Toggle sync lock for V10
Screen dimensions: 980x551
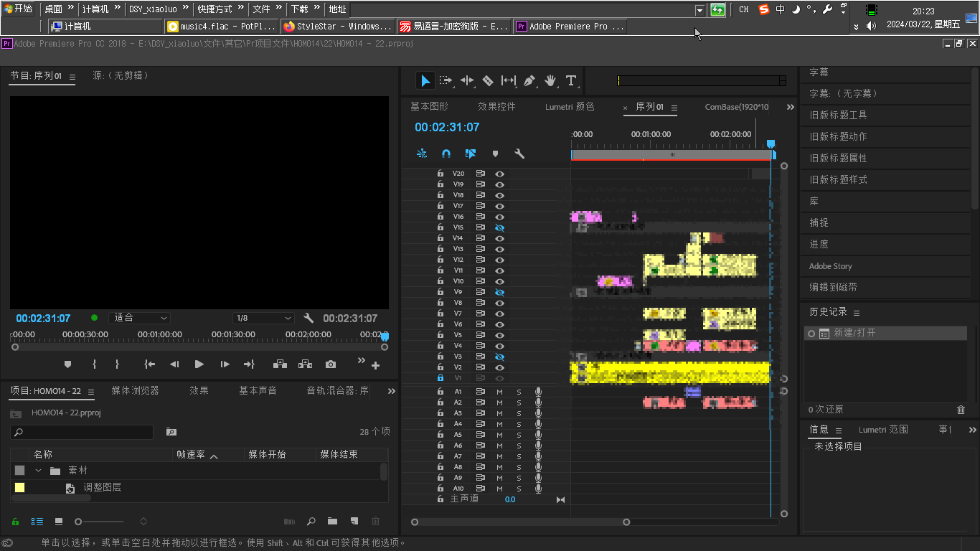coord(480,281)
